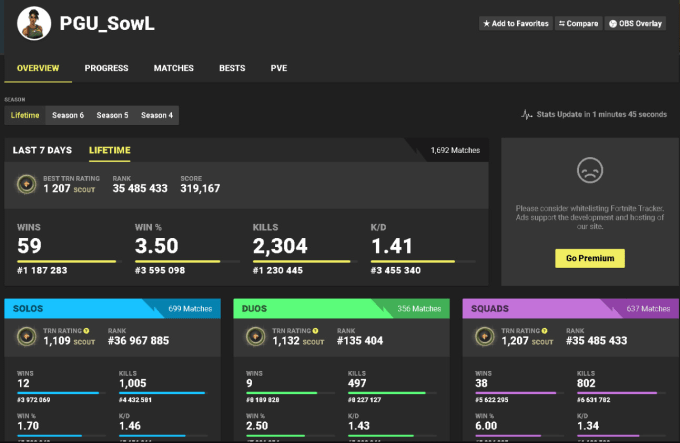Click the lifetime Win % progress bar
680x443 pixels.
pyautogui.click(x=187, y=261)
